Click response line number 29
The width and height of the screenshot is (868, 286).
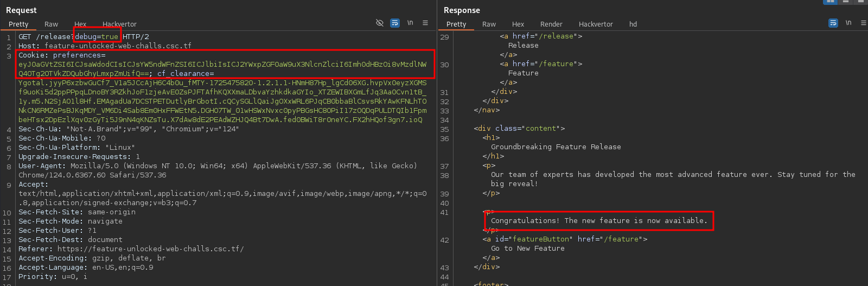tap(445, 37)
